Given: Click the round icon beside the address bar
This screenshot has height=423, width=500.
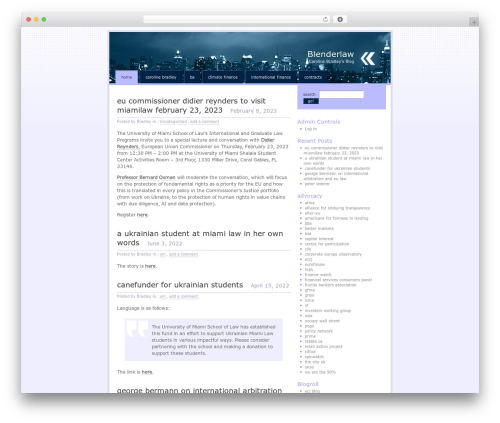Looking at the screenshot, I should pyautogui.click(x=340, y=20).
